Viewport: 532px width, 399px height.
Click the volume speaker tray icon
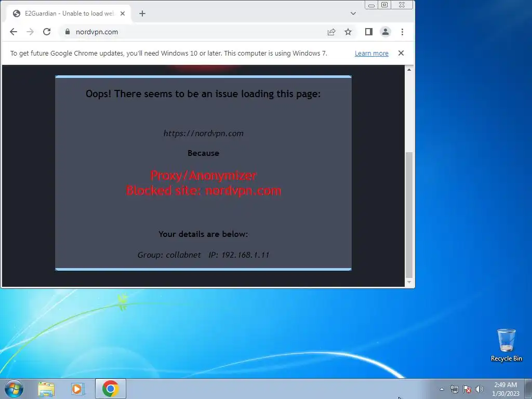pos(480,389)
